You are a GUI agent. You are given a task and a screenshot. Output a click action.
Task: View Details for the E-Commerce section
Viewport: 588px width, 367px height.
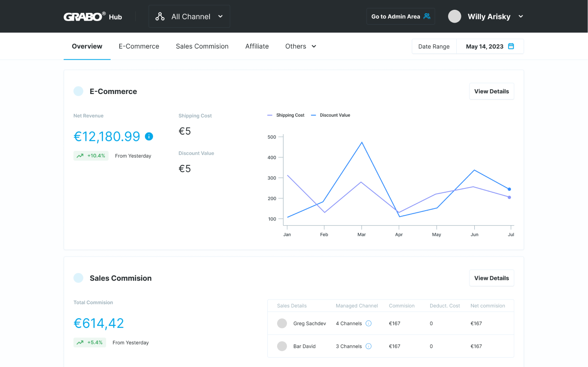tap(491, 91)
